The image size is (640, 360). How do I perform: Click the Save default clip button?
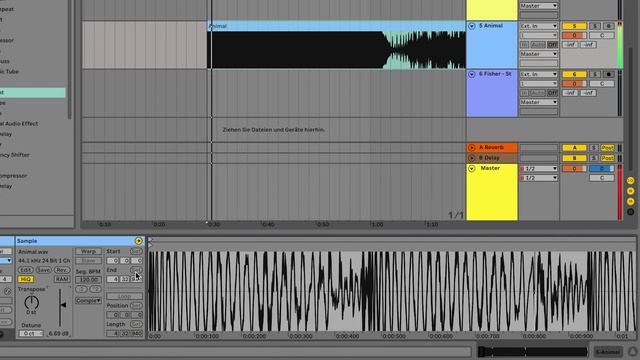(43, 270)
